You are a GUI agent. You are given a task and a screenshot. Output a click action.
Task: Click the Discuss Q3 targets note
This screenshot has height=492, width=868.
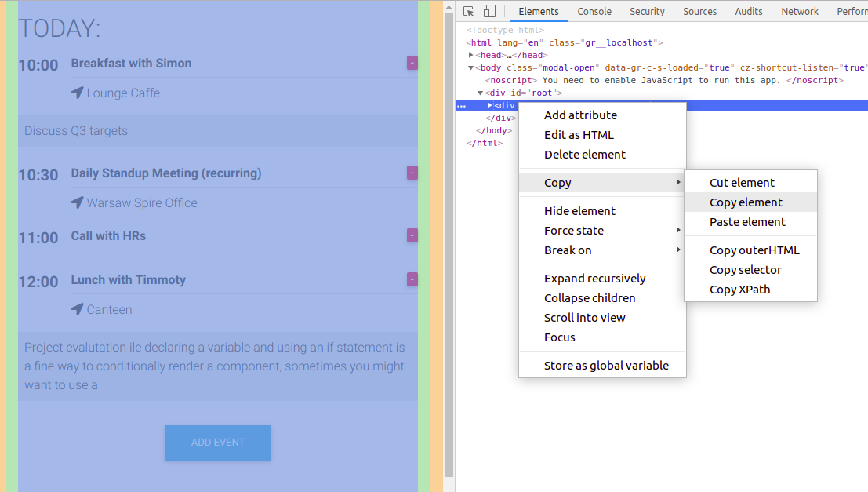76,131
